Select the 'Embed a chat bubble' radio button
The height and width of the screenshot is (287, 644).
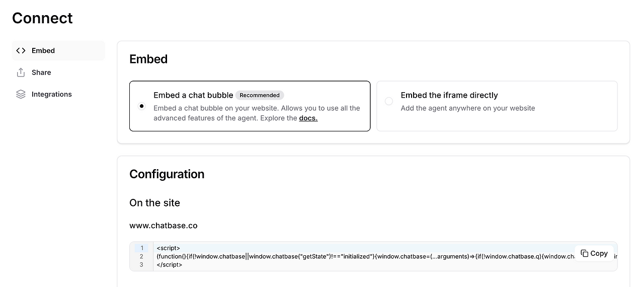coord(142,106)
